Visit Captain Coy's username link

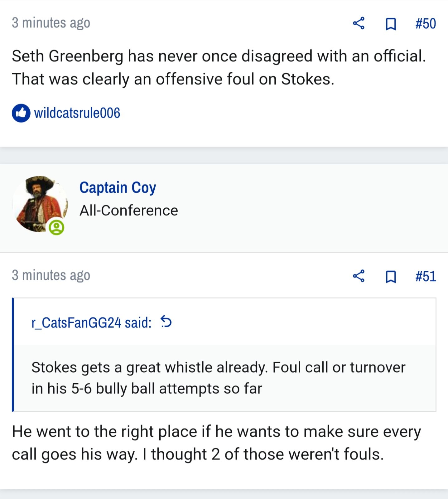tap(118, 188)
